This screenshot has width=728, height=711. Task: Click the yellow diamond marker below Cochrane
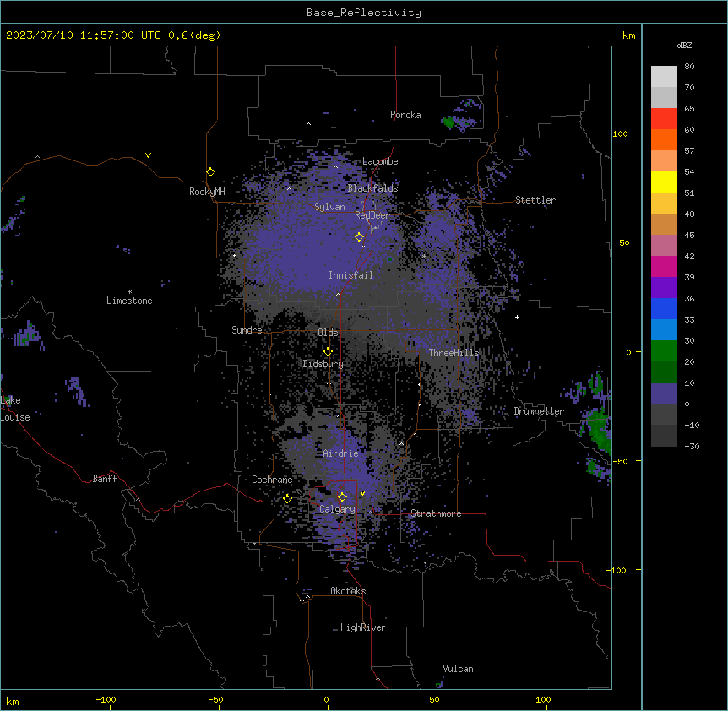pyautogui.click(x=287, y=499)
